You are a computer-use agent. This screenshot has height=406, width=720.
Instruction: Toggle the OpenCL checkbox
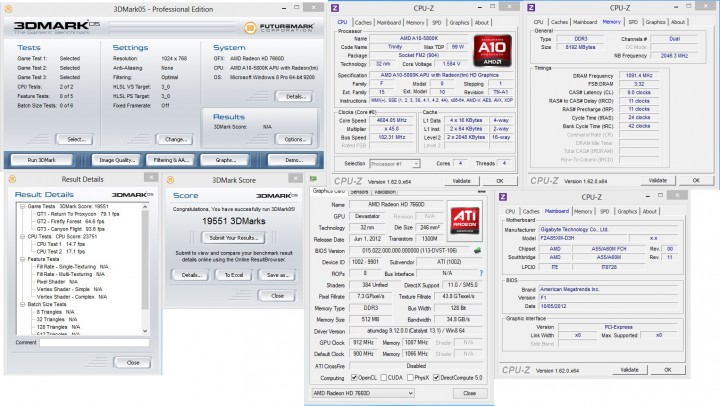pyautogui.click(x=354, y=378)
